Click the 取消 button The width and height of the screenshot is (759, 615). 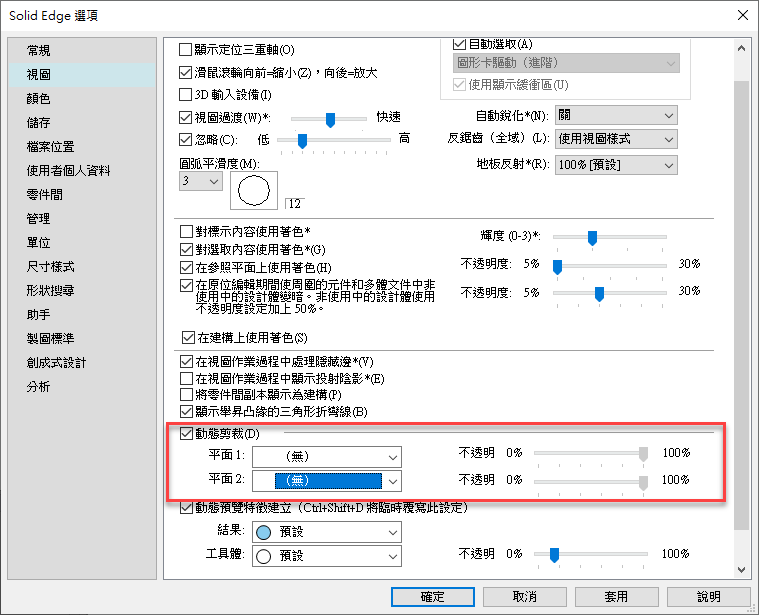click(x=525, y=597)
